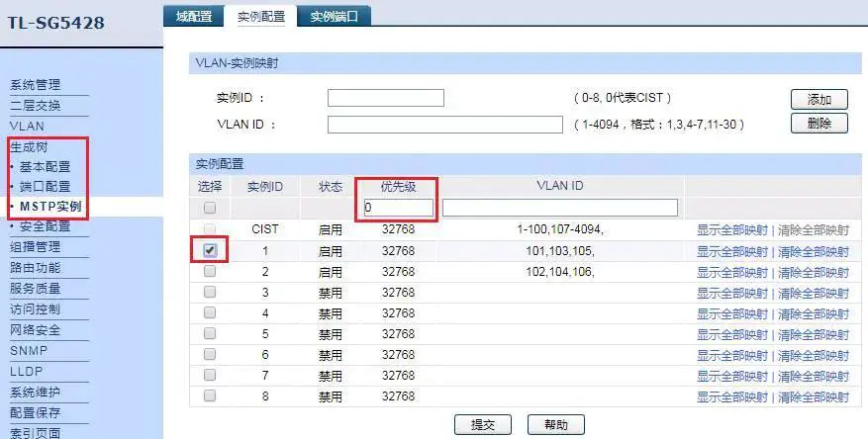The height and width of the screenshot is (439, 868).
Task: Click the VLAN ID mapping input field
Action: (x=444, y=125)
